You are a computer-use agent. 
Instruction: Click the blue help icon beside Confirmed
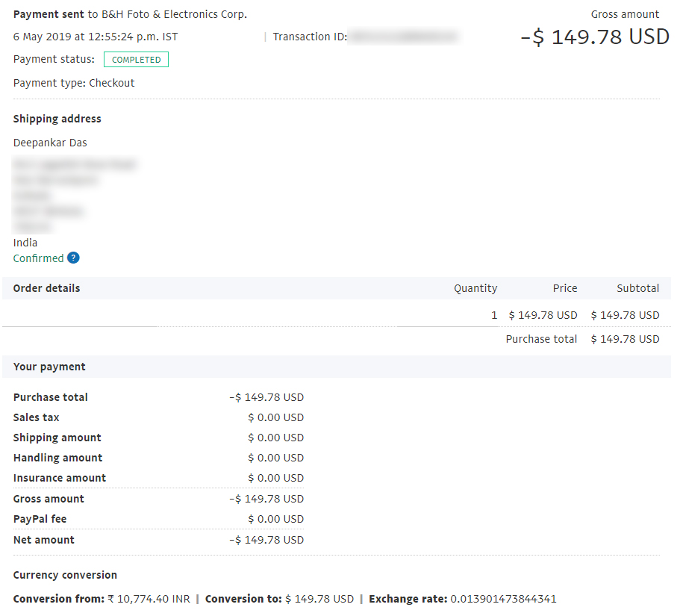click(73, 258)
